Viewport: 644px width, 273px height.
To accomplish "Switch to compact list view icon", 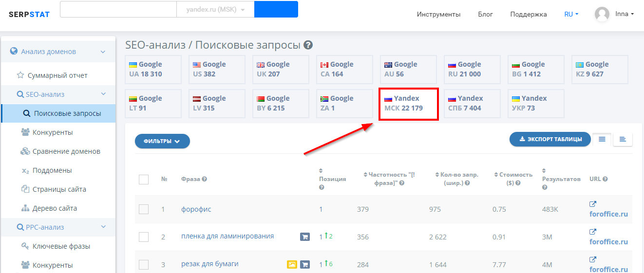I will (602, 139).
